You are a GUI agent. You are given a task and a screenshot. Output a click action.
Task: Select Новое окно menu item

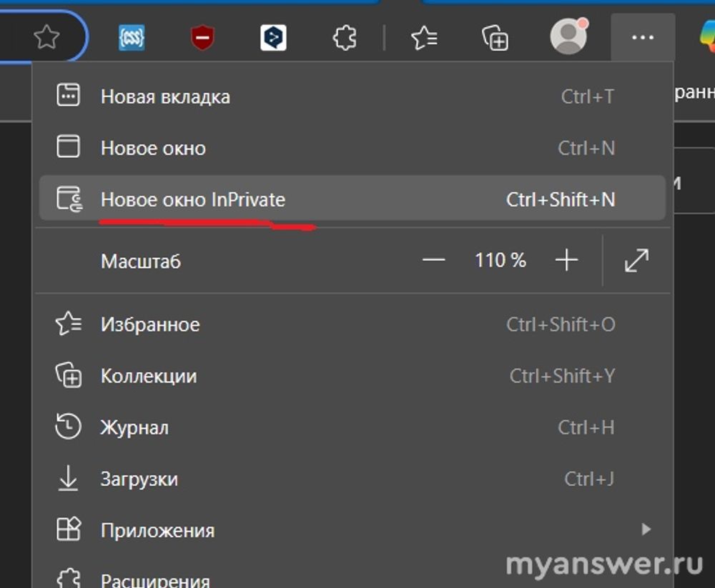click(x=153, y=148)
